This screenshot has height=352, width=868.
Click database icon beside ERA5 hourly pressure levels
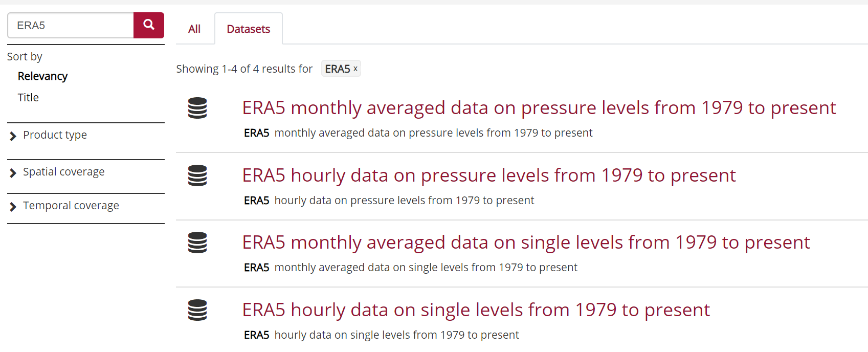click(x=197, y=175)
